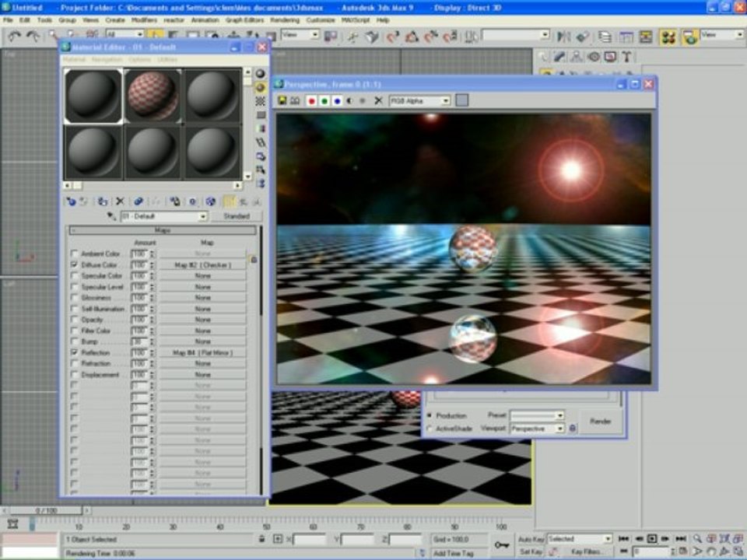Click the time slider 0 / 100 handle
Image resolution: width=747 pixels, height=560 pixels.
click(45, 510)
